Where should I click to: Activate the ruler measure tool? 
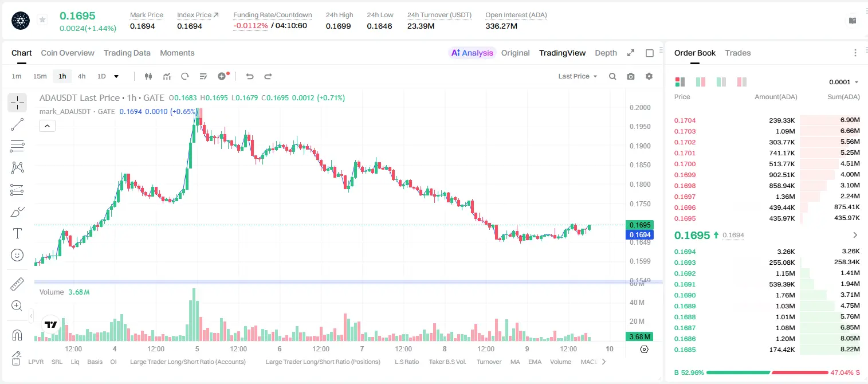17,284
